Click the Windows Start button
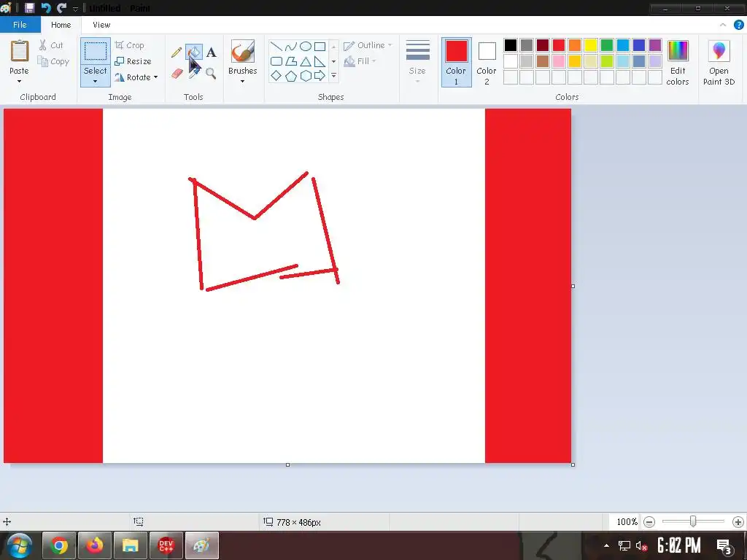Screen dimensions: 747x560 coord(20,545)
